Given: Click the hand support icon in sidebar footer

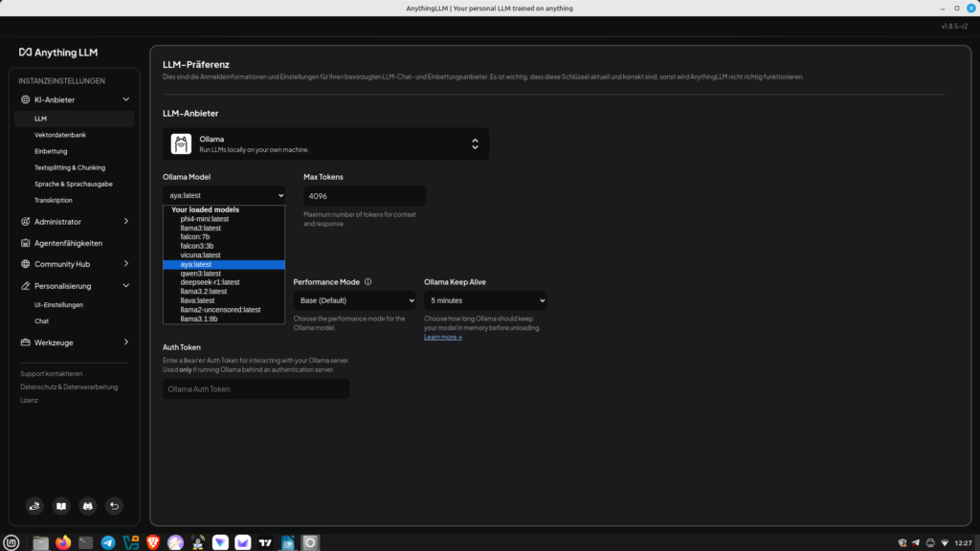Looking at the screenshot, I should tap(34, 506).
